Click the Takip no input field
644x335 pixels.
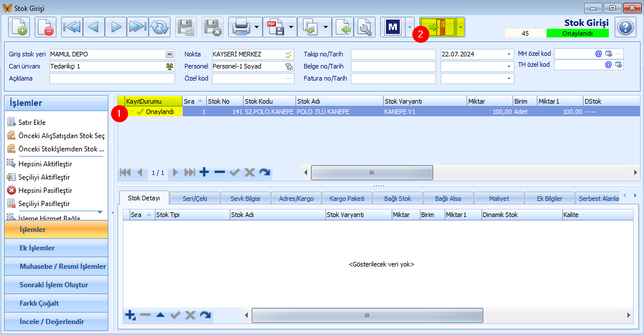(x=393, y=54)
